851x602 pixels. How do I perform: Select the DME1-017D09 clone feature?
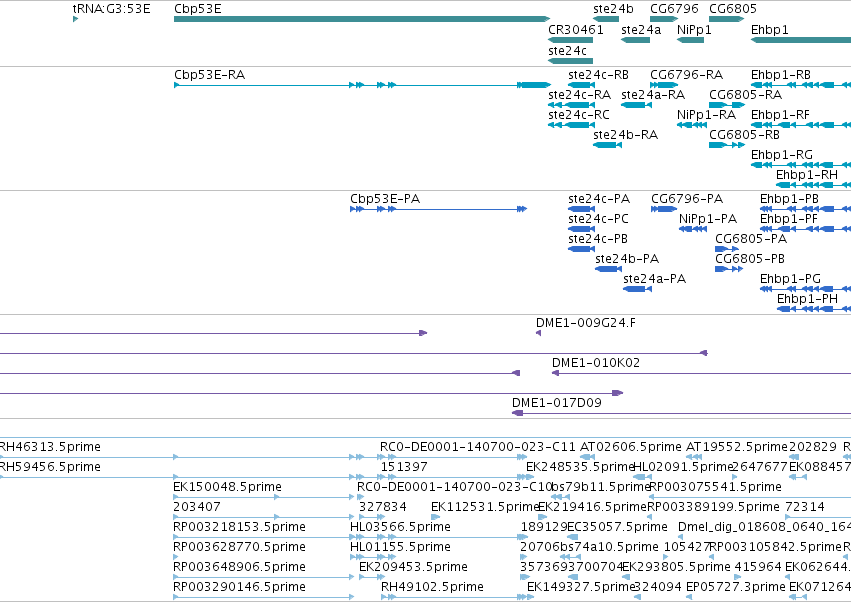coord(681,414)
